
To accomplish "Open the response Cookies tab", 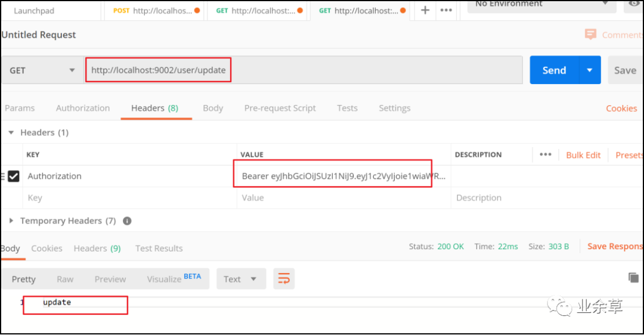I will click(47, 249).
